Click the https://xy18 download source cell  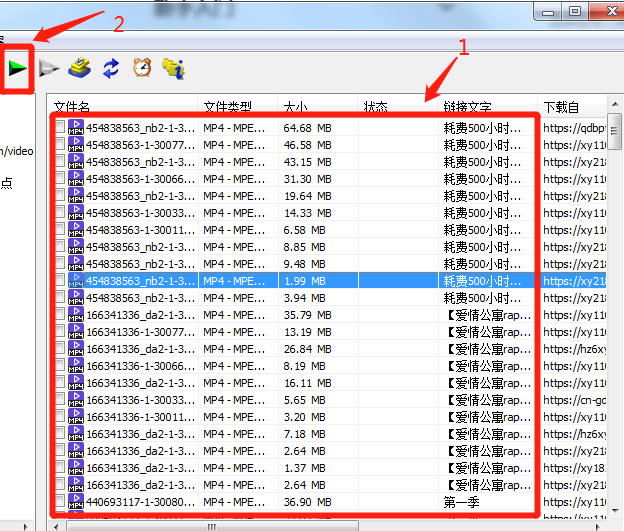coord(574,468)
